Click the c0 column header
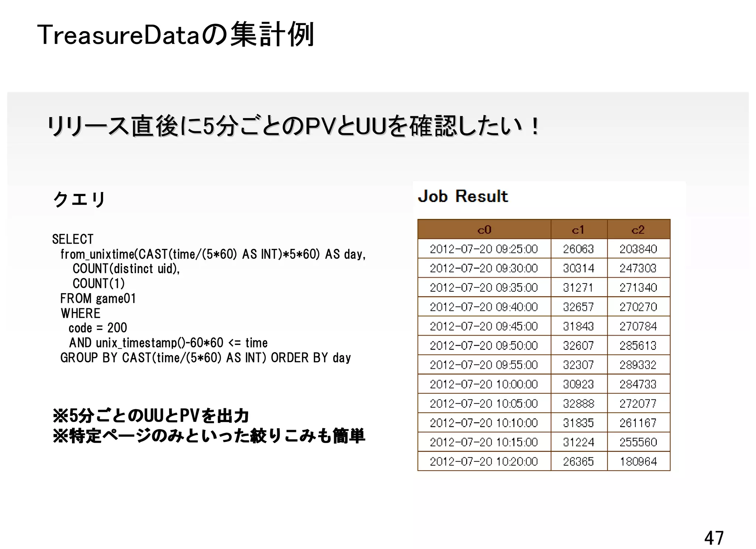 (484, 230)
